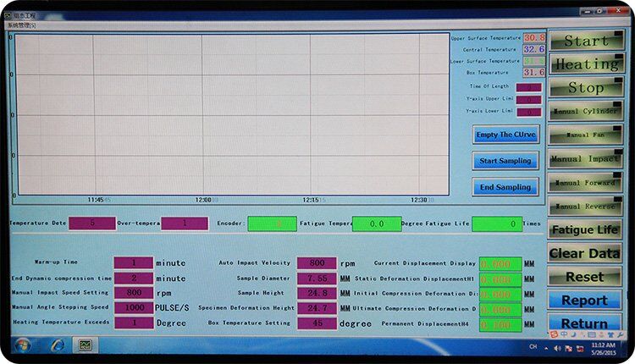
Task: Click the Start button
Action: click(587, 41)
